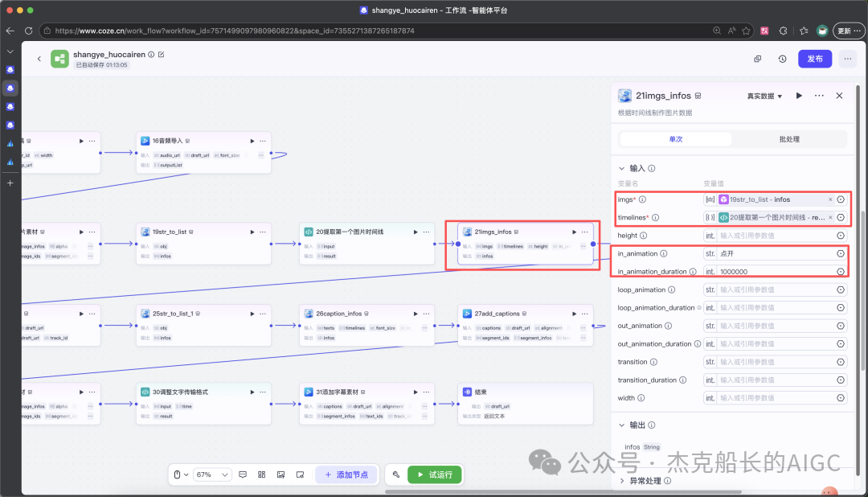Open more options on the 31添加字幕素材 node
Image resolution: width=868 pixels, height=497 pixels.
pyautogui.click(x=426, y=392)
